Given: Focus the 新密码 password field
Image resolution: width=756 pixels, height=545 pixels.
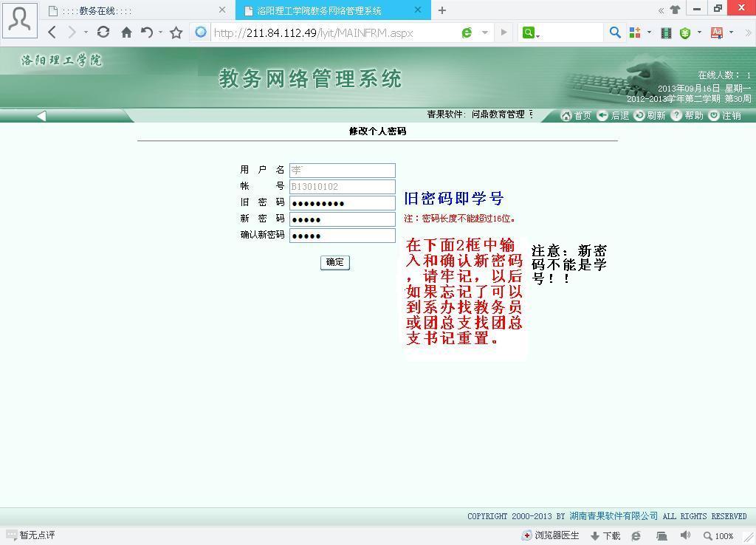Looking at the screenshot, I should point(343,219).
